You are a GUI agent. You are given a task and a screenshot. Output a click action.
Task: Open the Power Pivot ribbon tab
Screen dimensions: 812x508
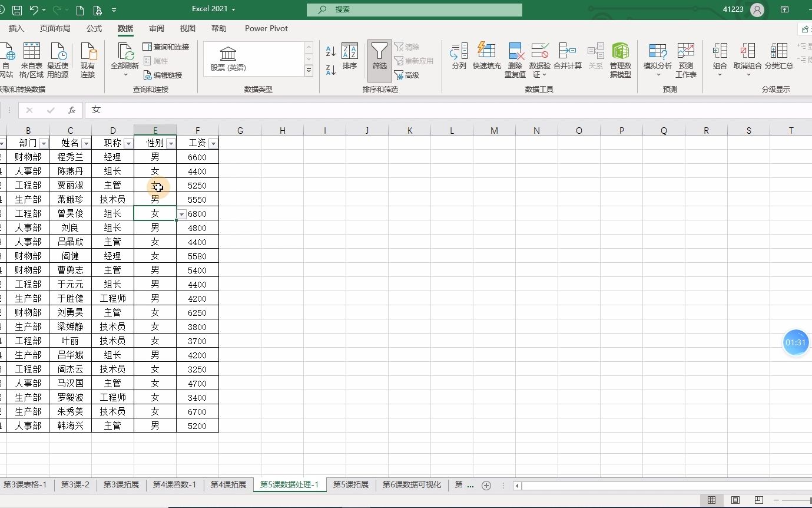pyautogui.click(x=266, y=28)
